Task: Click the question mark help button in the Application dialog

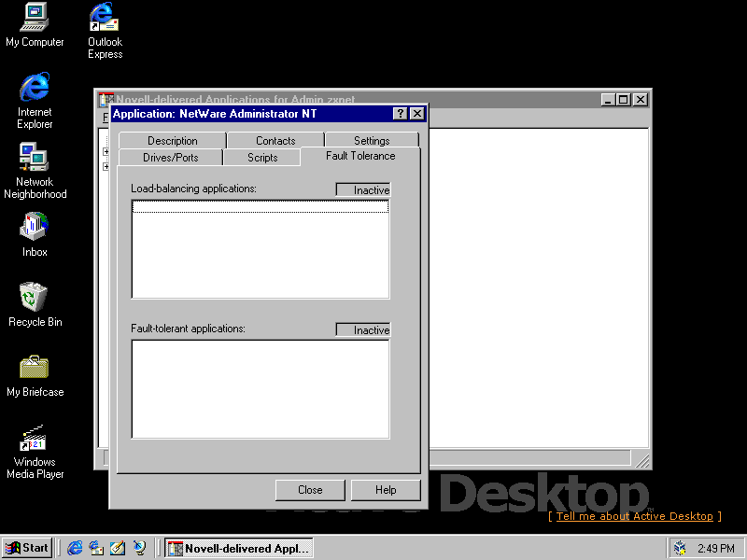Action: (x=401, y=113)
